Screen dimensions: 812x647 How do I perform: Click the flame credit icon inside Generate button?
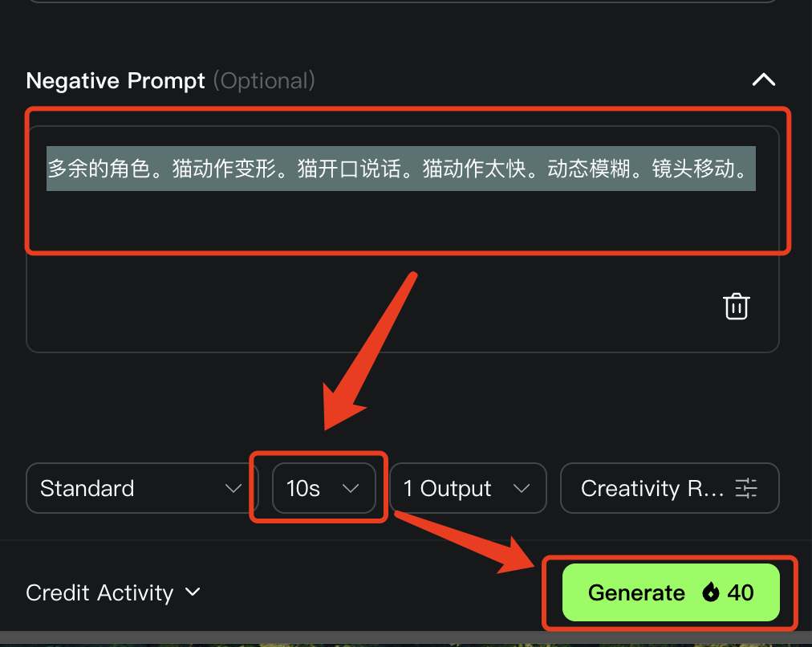click(x=712, y=592)
